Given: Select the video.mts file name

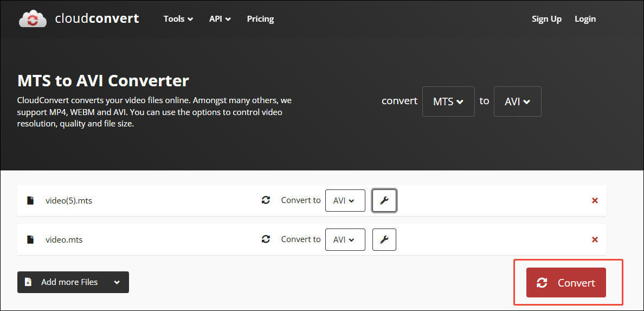Looking at the screenshot, I should pyautogui.click(x=64, y=239).
